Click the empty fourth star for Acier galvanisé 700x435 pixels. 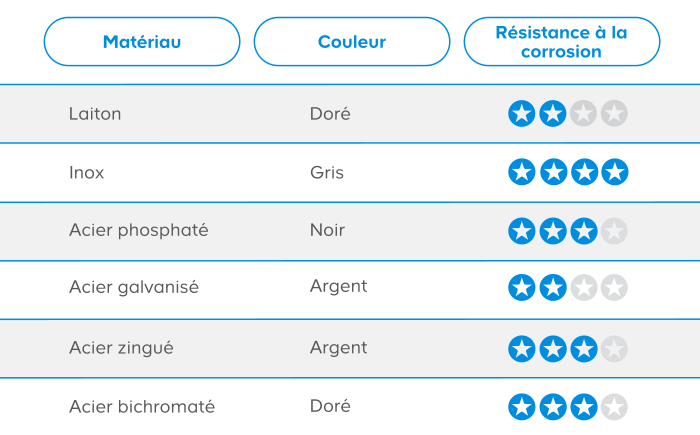click(614, 289)
